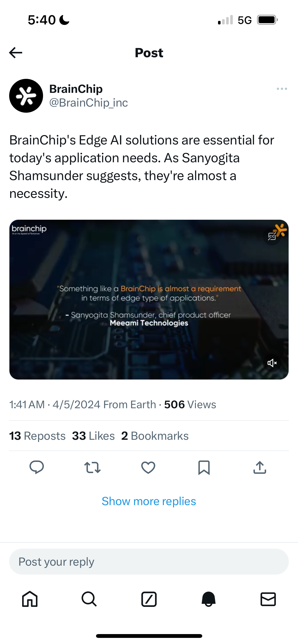Tap the repost icon
This screenshot has height=644, width=298.
coord(92,467)
